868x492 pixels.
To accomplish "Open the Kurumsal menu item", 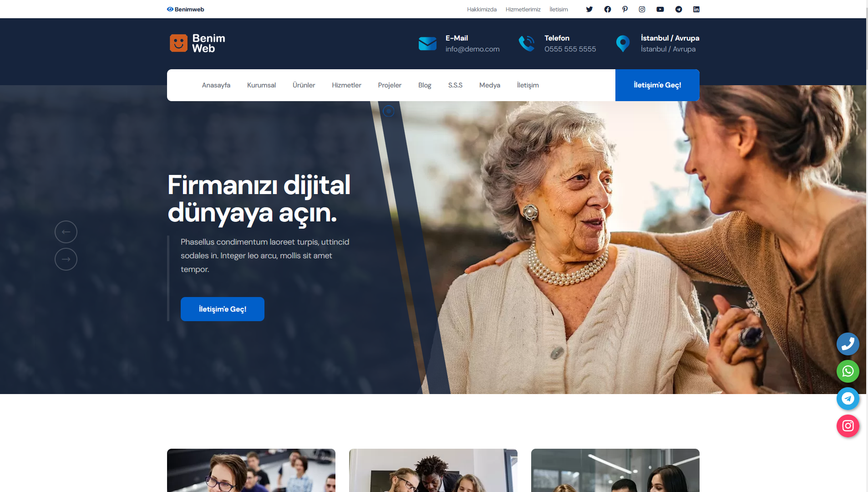I will point(261,85).
